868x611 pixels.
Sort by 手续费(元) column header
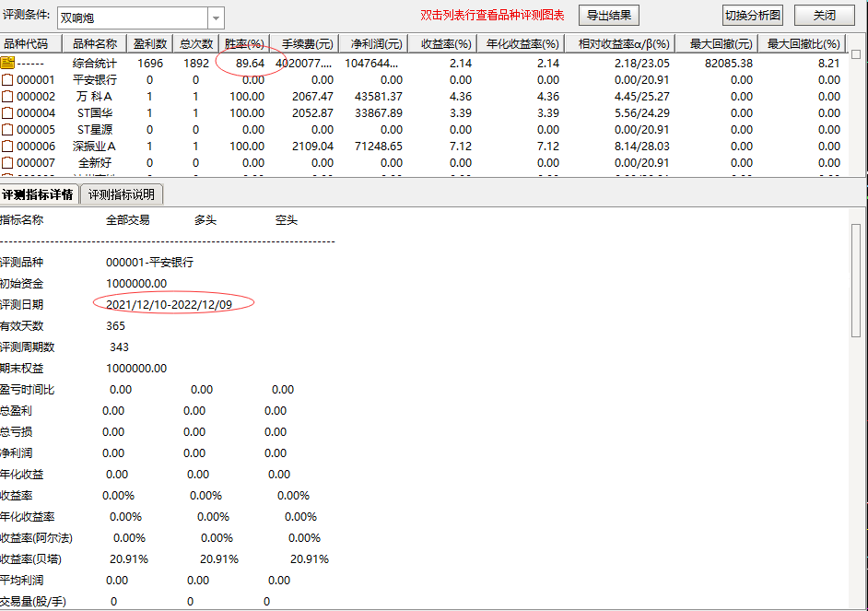[x=304, y=43]
